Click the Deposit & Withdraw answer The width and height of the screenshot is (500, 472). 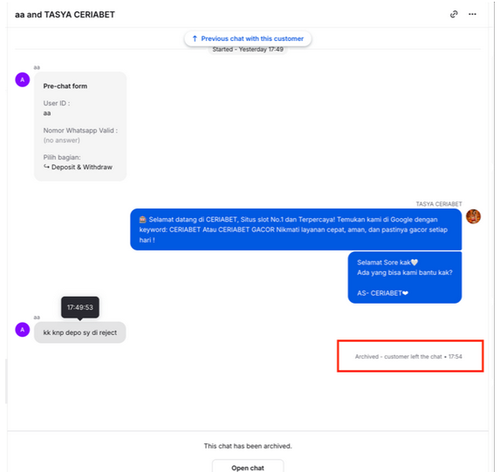click(x=82, y=167)
